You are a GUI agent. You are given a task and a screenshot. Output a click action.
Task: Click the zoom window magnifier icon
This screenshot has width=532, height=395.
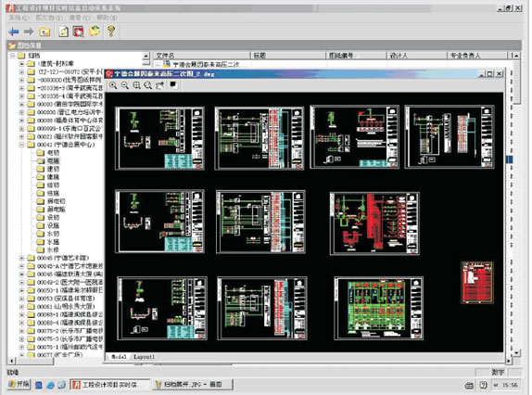click(x=136, y=85)
